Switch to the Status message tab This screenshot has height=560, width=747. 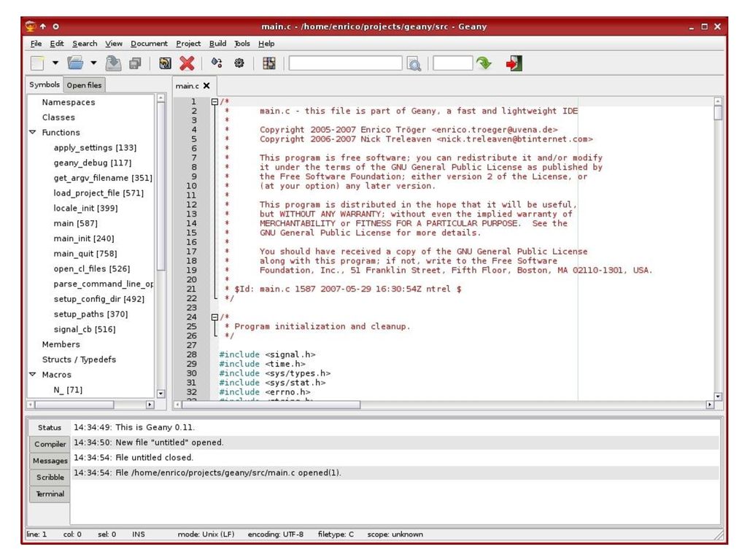[50, 427]
